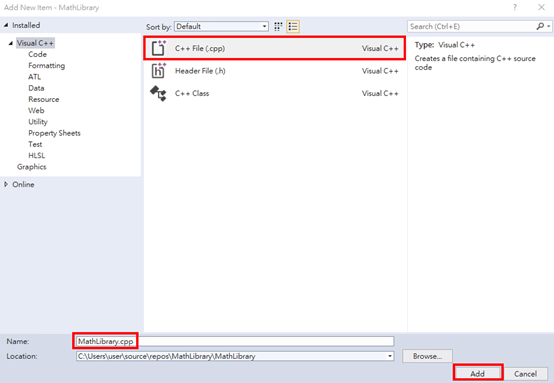The image size is (554, 383).
Task: Select the HLSL category
Action: click(37, 155)
